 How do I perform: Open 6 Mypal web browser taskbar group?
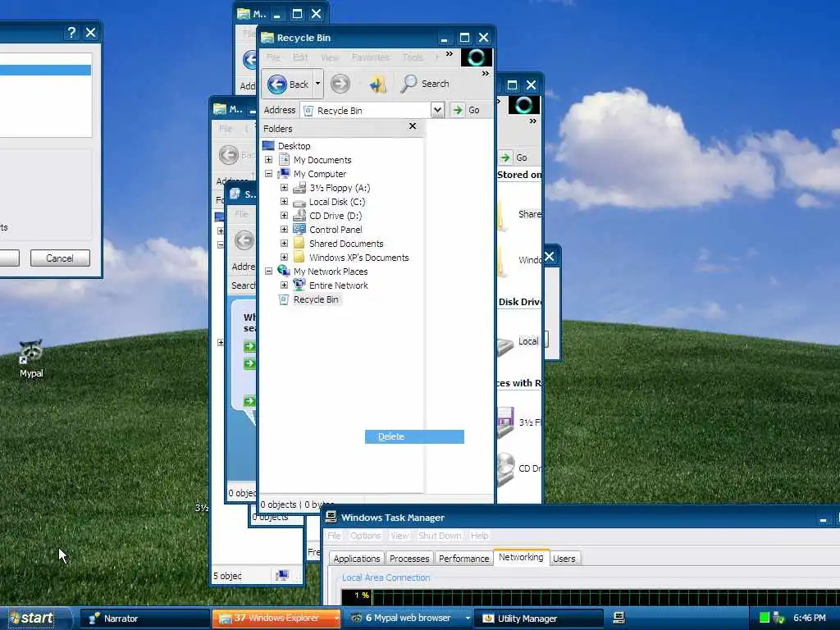pyautogui.click(x=408, y=619)
